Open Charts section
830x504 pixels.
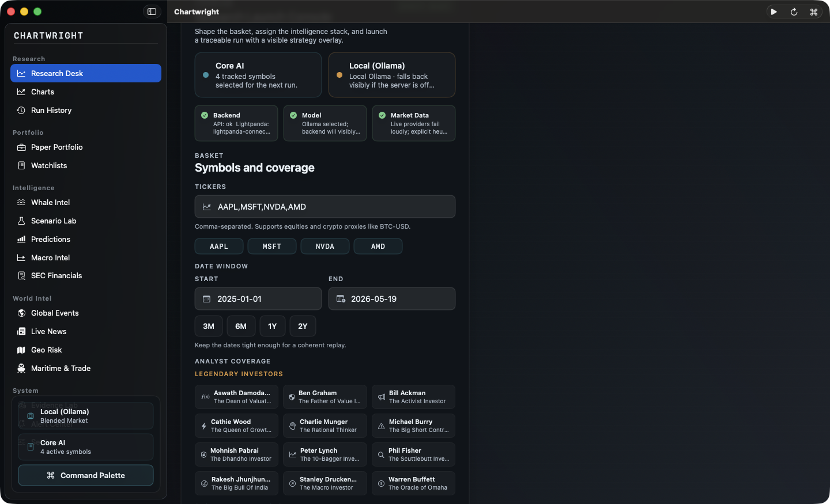tap(86, 92)
